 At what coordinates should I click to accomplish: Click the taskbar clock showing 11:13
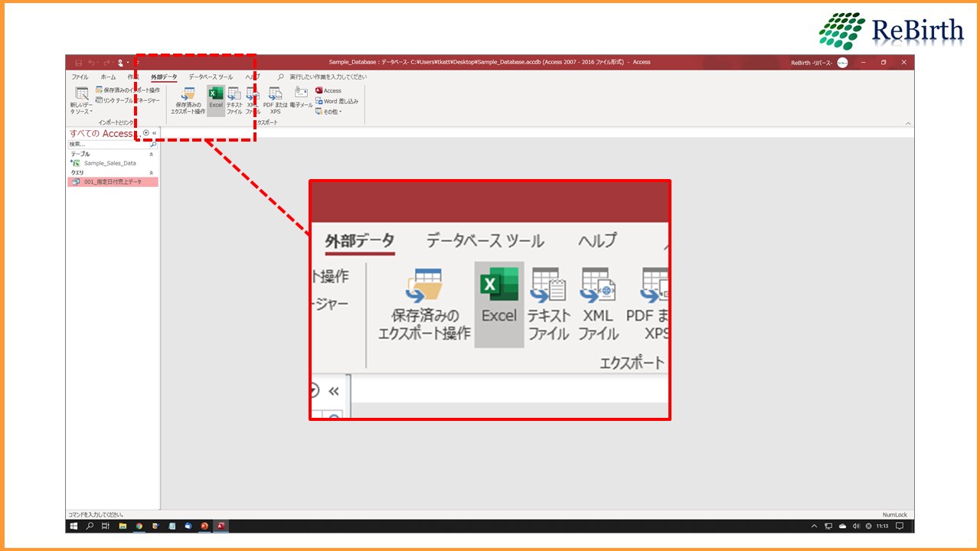(882, 527)
